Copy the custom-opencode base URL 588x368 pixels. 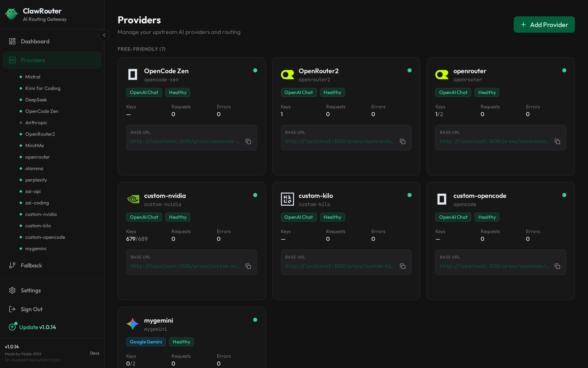557,266
